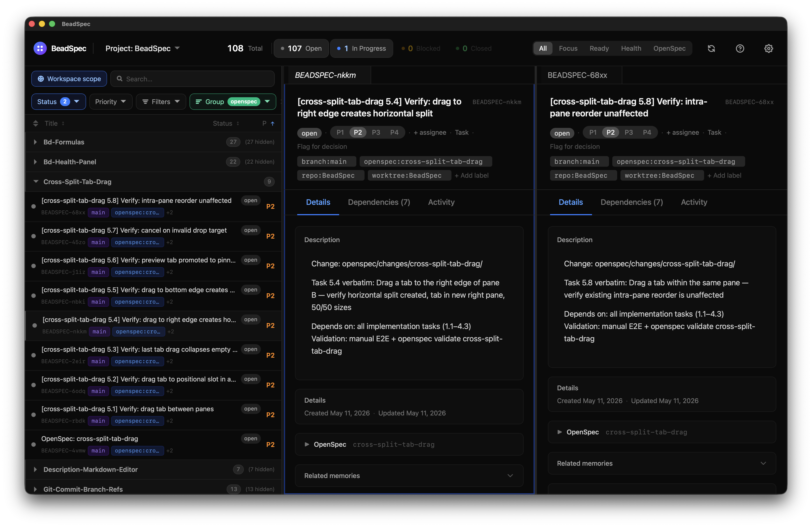Switch to the OpenSpec view tab
Image resolution: width=812 pixels, height=527 pixels.
[669, 49]
